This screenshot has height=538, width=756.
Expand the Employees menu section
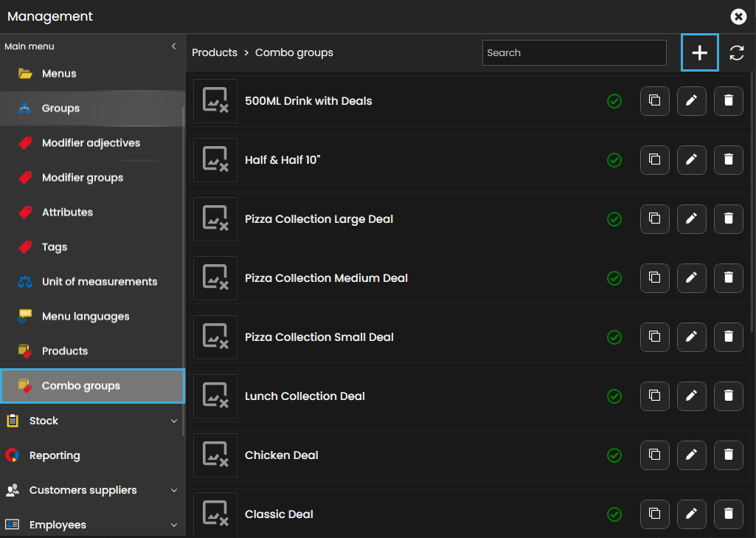(174, 525)
